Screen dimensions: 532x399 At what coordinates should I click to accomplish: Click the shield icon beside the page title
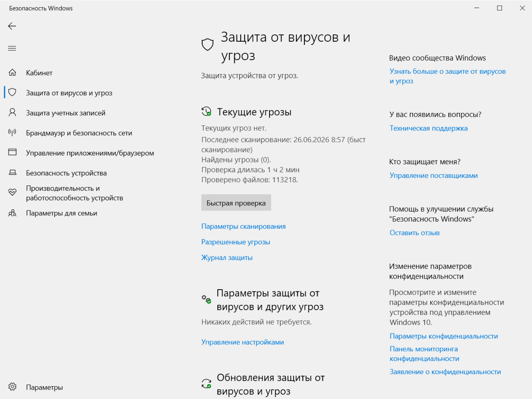[208, 45]
